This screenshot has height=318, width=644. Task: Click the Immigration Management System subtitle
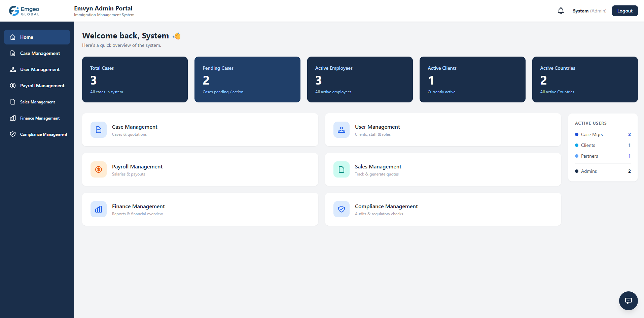(104, 15)
